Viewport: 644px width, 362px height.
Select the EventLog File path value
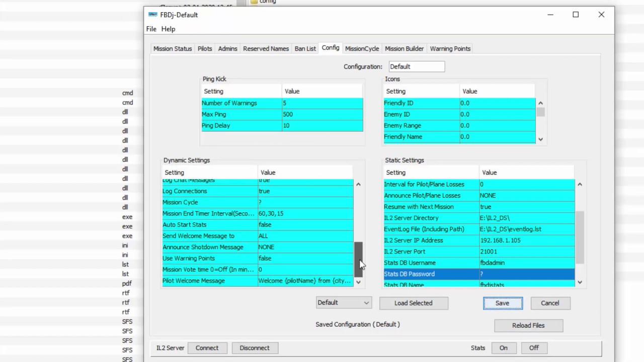[527, 229]
